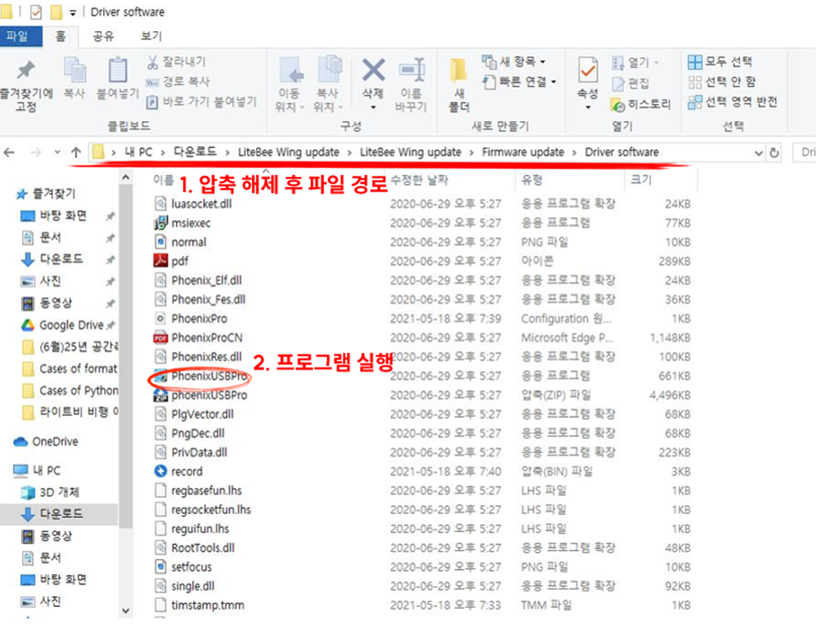Open 히스토리 file history
Image resolution: width=840 pixels, height=627 pixels.
pos(641,104)
